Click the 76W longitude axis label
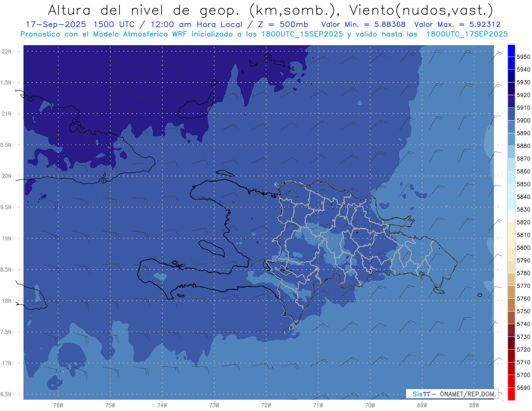The image size is (532, 411). coord(58,405)
